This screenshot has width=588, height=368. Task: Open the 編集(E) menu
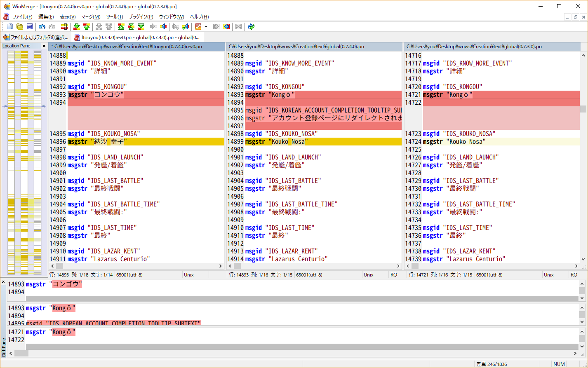point(46,17)
